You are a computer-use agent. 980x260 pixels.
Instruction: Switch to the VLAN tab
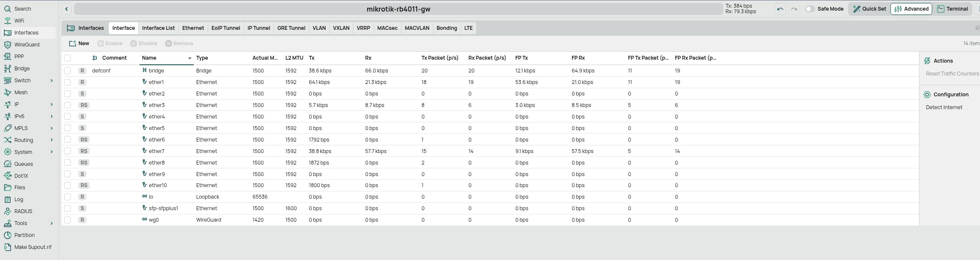[319, 28]
